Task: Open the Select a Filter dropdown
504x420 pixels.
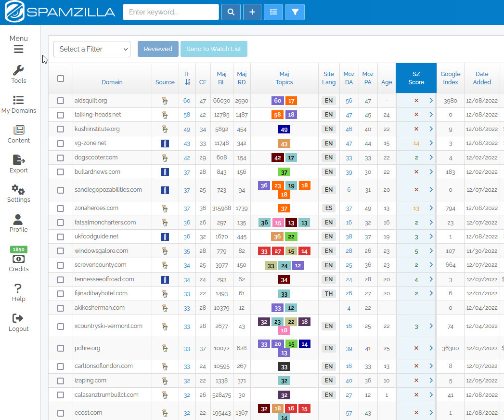Action: (x=92, y=49)
